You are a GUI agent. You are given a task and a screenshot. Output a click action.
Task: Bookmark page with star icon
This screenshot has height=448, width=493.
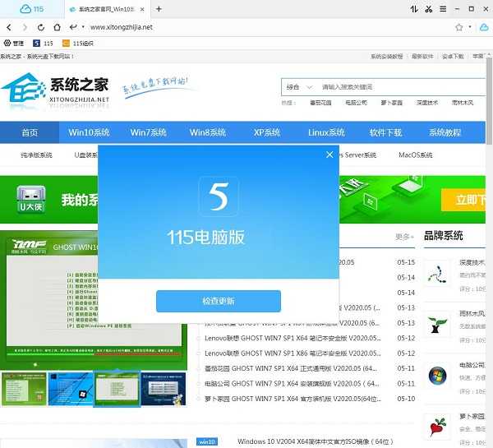tap(459, 27)
